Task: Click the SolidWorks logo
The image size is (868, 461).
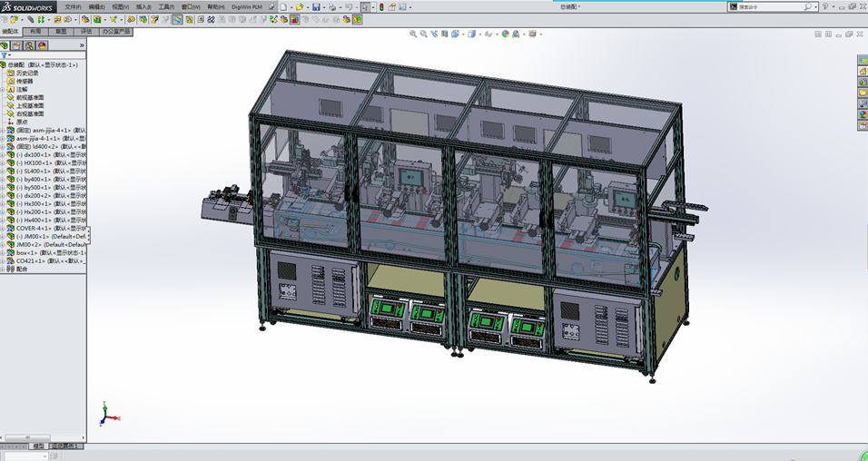Action: coord(27,6)
